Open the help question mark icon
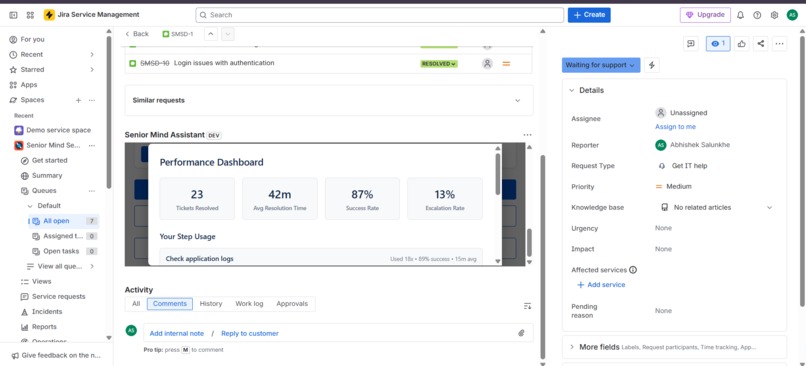This screenshot has width=806, height=366. [757, 15]
